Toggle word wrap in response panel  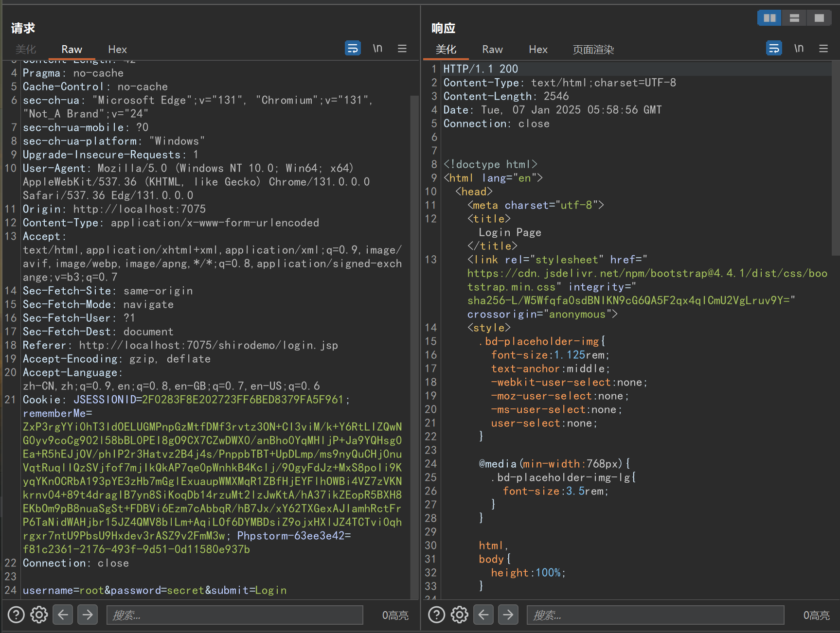(774, 48)
